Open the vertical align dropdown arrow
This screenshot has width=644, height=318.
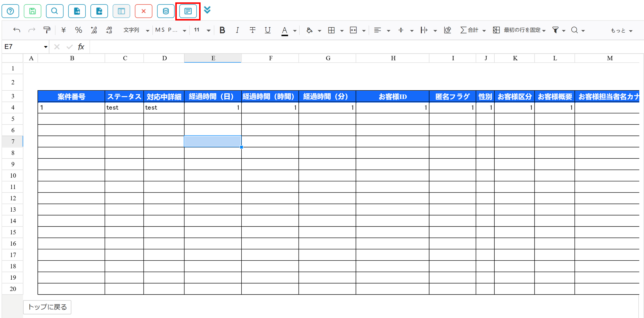tap(412, 31)
